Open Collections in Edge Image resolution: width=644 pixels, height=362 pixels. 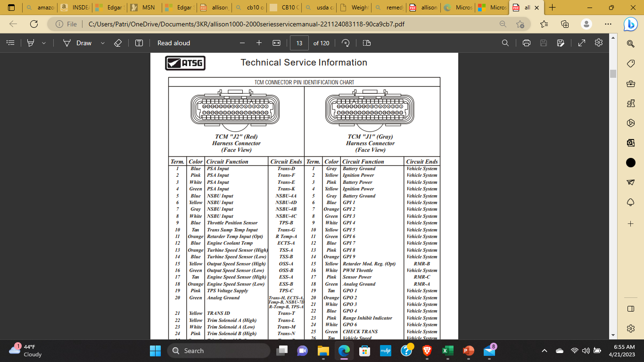pyautogui.click(x=565, y=24)
